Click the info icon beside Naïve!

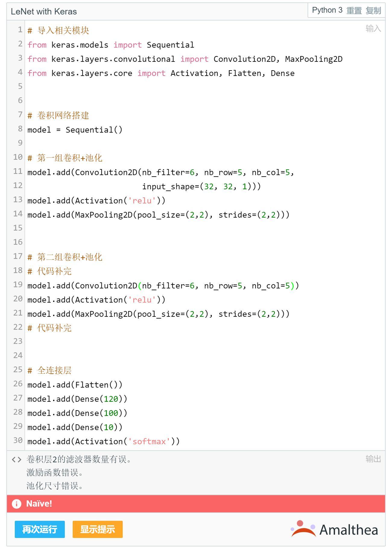click(17, 504)
